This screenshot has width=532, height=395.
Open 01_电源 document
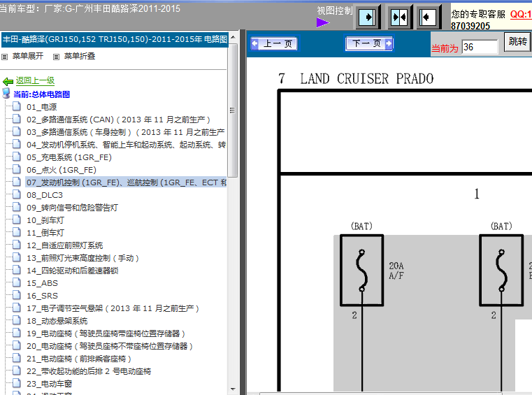tap(41, 107)
